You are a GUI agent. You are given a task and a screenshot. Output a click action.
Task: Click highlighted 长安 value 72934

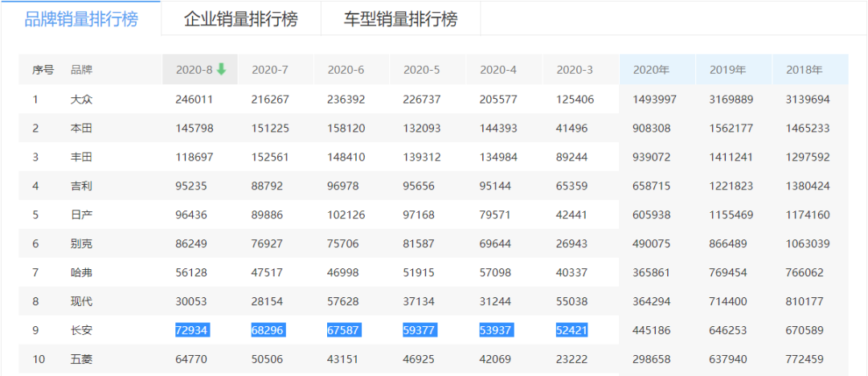tap(191, 330)
